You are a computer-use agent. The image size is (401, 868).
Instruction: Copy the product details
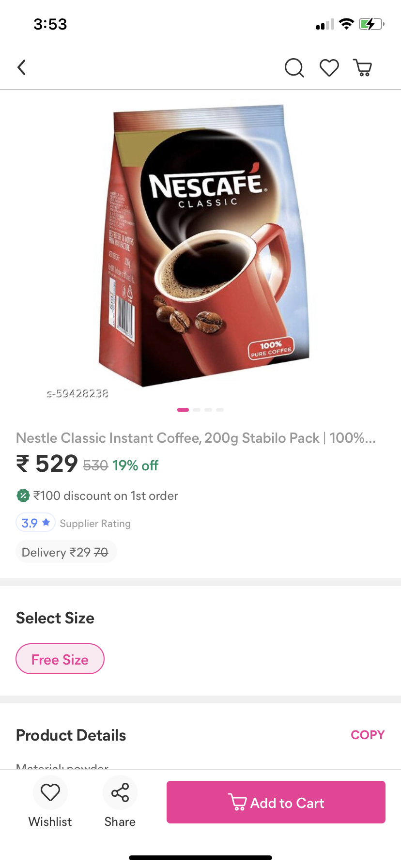click(x=368, y=735)
